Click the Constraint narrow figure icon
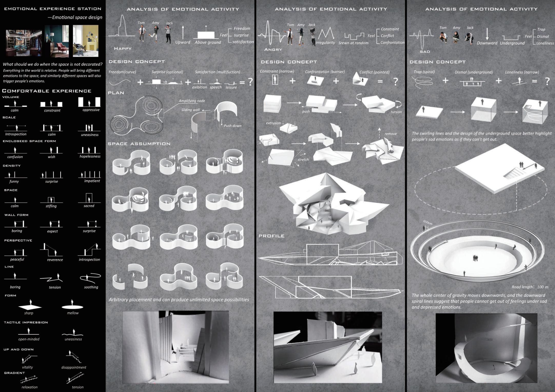Viewport: 555px width, 392px height. click(x=275, y=80)
